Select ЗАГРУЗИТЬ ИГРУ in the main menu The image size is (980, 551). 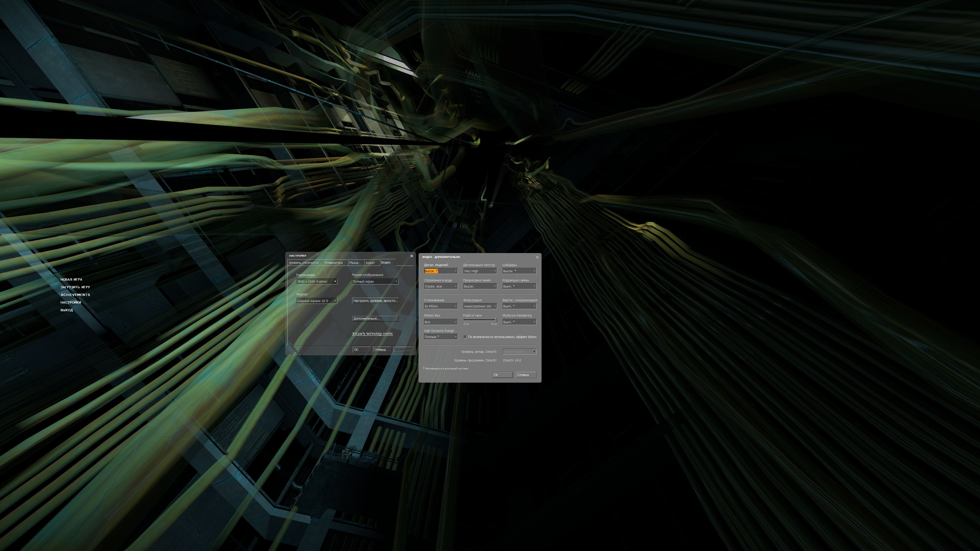(75, 287)
